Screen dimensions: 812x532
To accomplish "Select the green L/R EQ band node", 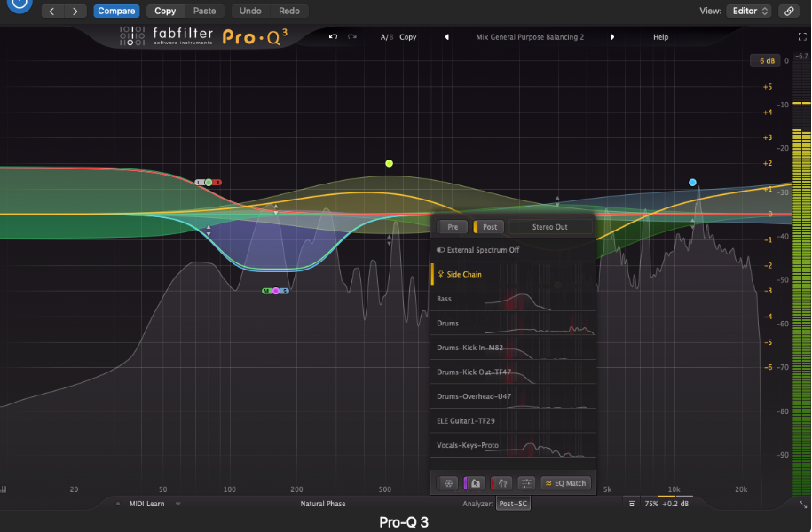I will 209,182.
